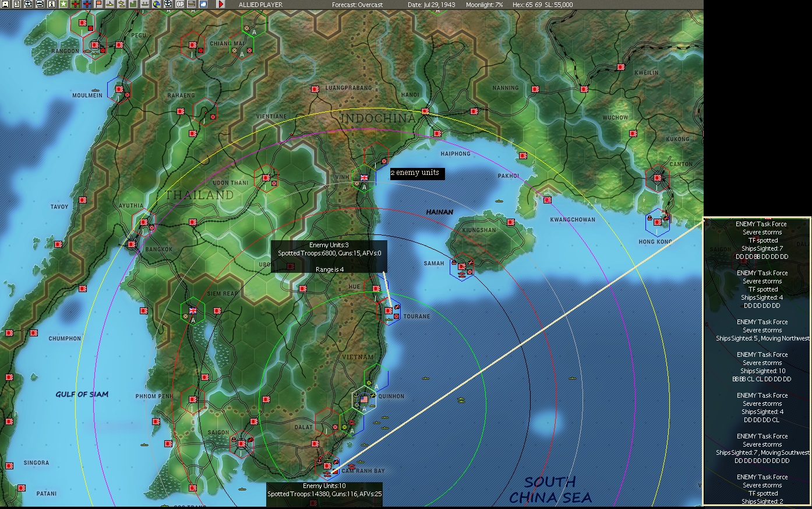812x509 pixels.
Task: Click the 'ALLIED PLAYER' label in top bar
Action: point(260,5)
